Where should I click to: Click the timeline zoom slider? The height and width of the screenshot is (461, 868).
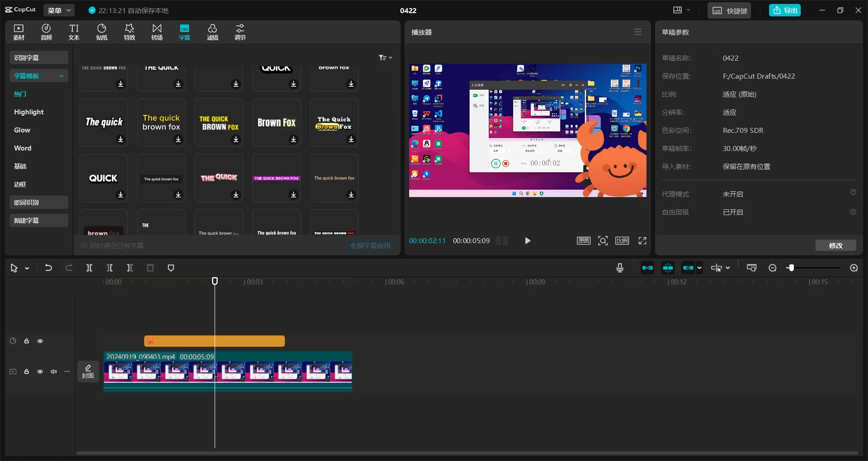813,268
